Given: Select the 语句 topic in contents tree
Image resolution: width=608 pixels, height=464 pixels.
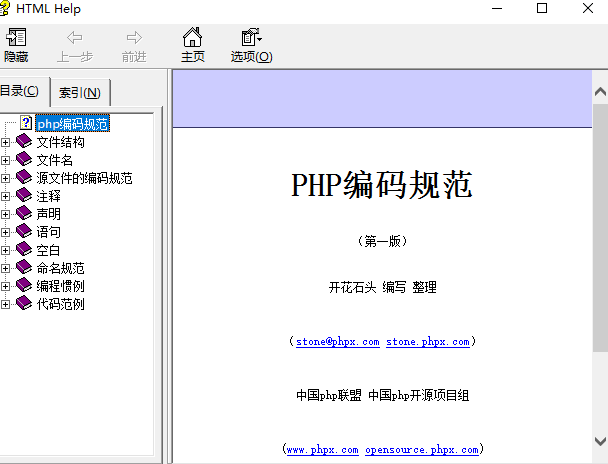Looking at the screenshot, I should click(49, 232).
